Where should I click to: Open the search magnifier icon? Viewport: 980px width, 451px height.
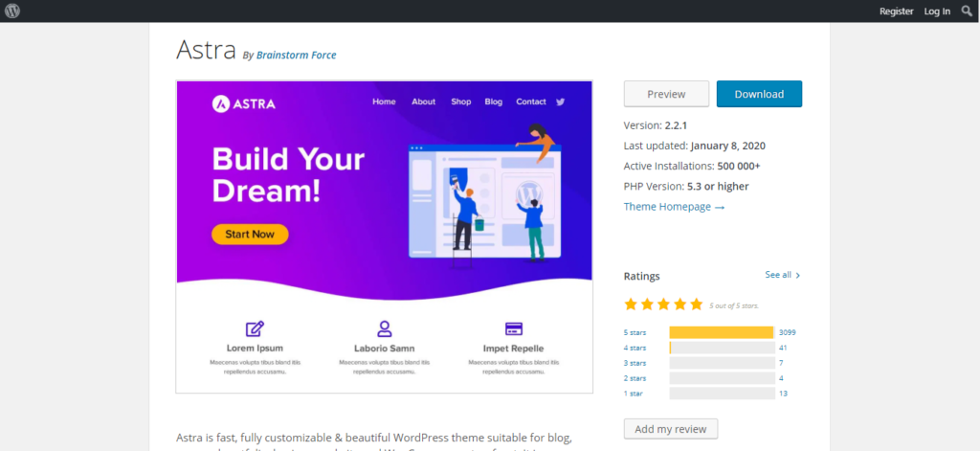tap(967, 11)
